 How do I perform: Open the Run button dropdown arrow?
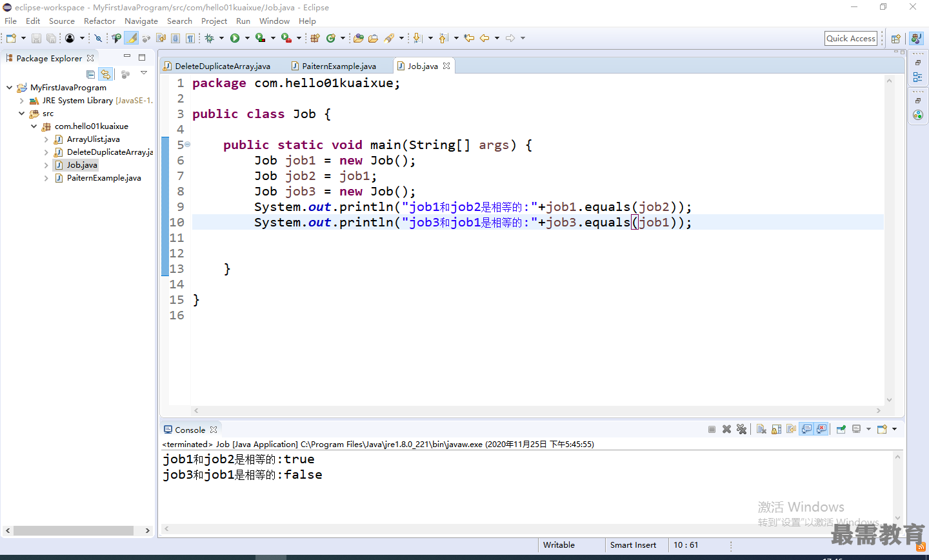(247, 38)
